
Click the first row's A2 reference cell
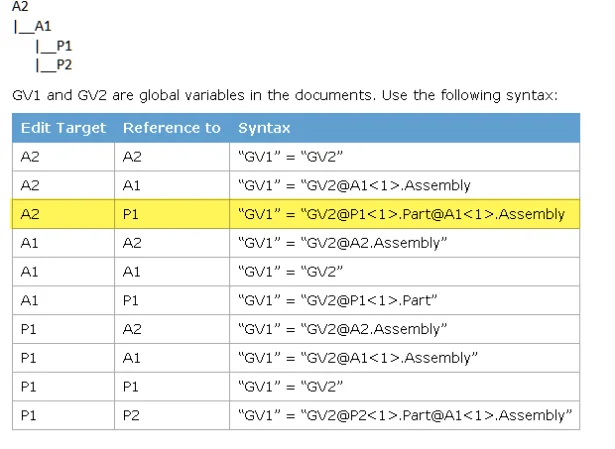(132, 157)
